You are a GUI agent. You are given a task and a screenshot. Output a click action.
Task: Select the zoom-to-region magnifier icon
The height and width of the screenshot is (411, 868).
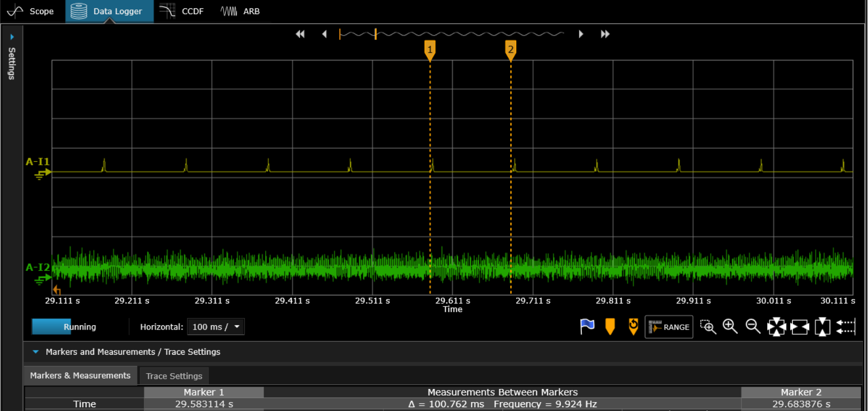(x=708, y=327)
